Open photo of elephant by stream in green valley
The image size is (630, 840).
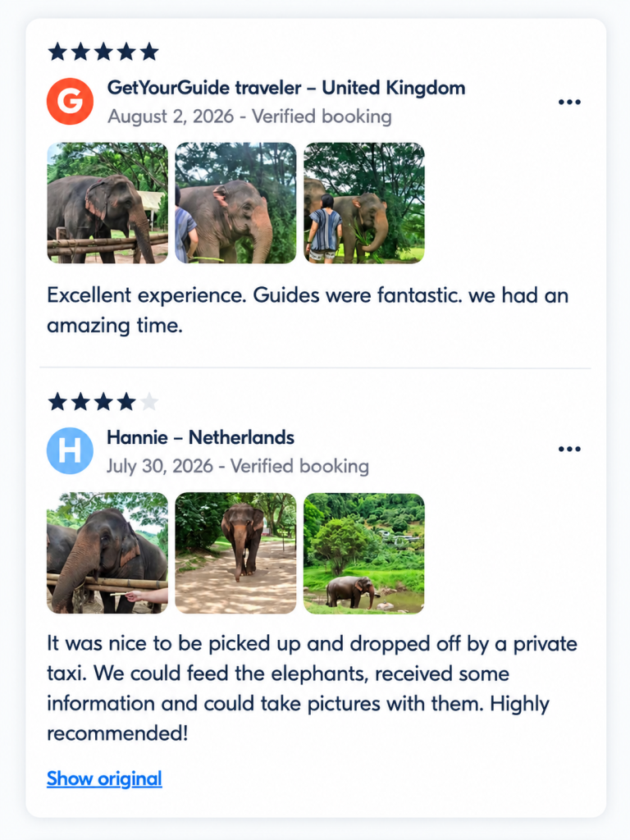[364, 553]
